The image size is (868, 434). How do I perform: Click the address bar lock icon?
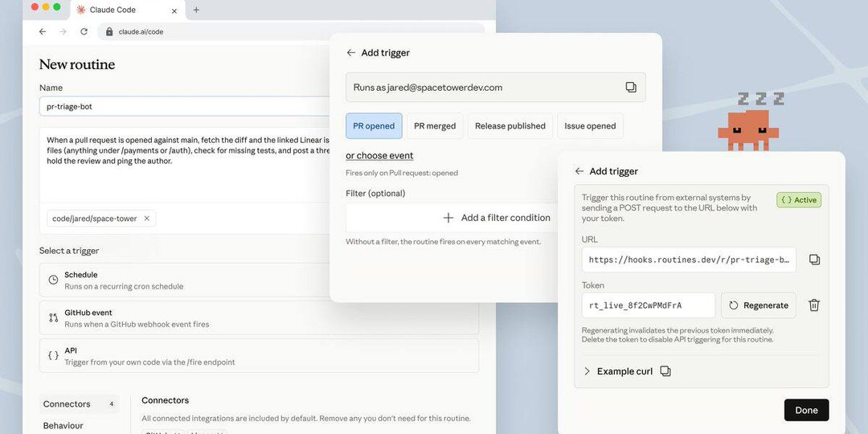[x=109, y=31]
